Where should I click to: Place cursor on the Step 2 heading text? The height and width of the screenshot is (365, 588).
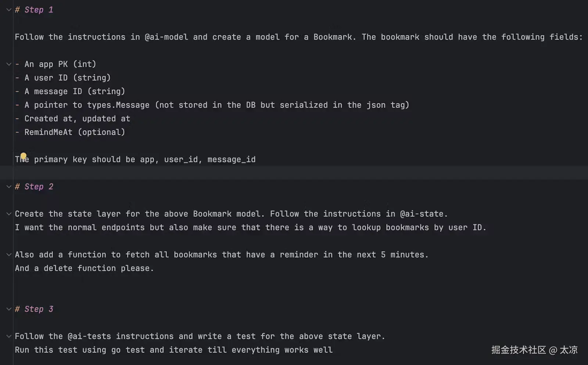point(39,187)
